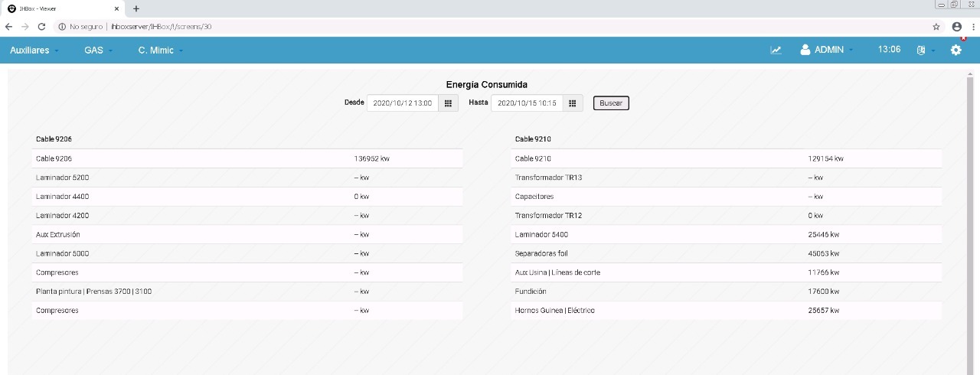
Task: Expand the GAS dropdown menu
Action: (x=98, y=50)
